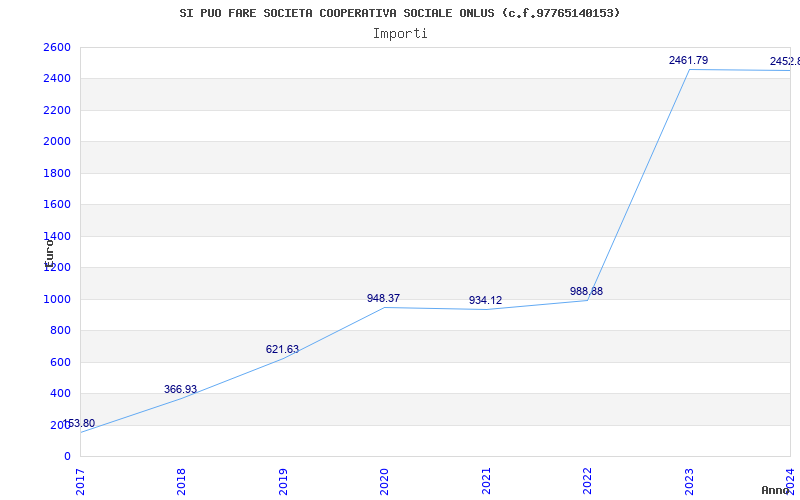Select the 2461.79 data label

tap(688, 60)
